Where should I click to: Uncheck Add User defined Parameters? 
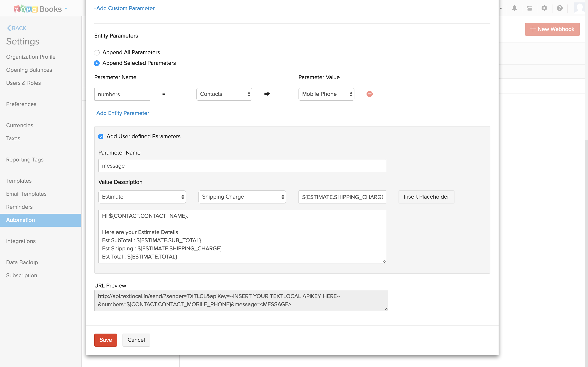point(101,137)
